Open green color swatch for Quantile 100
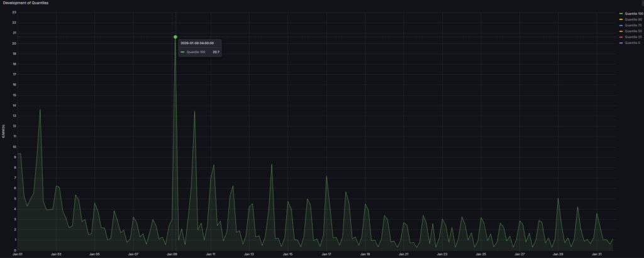Viewport: 644px width, 258px height. click(x=621, y=13)
